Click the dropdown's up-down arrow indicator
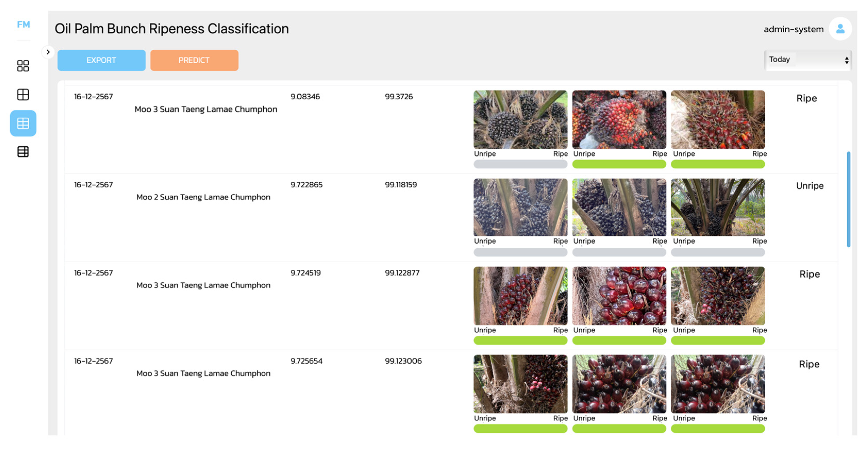The image size is (868, 452). click(x=846, y=60)
